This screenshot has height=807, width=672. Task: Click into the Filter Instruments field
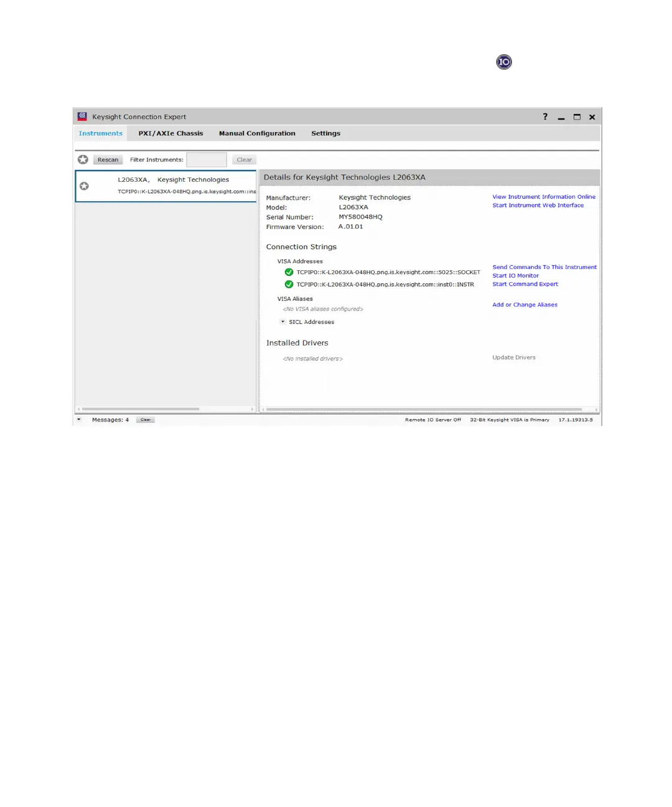207,160
